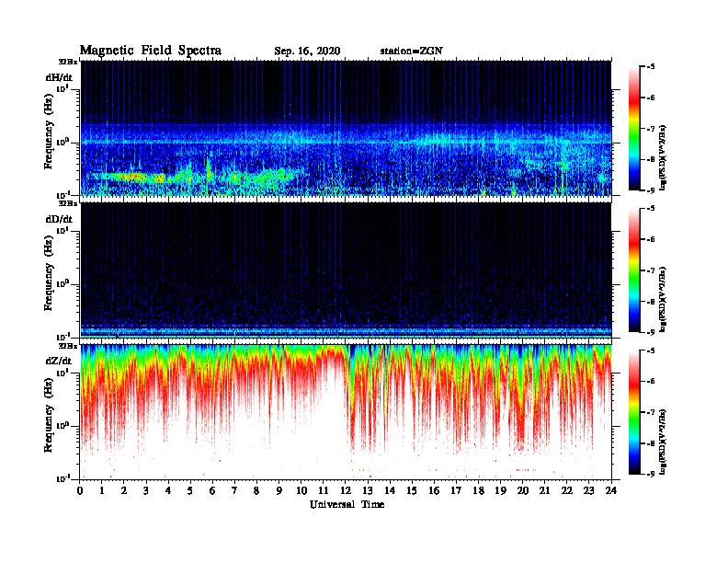
Task: Click hour 14 on the Universal Time axis
Action: click(x=390, y=490)
